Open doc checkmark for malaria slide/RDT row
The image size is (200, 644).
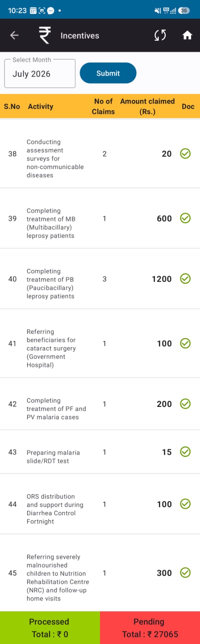(x=185, y=452)
